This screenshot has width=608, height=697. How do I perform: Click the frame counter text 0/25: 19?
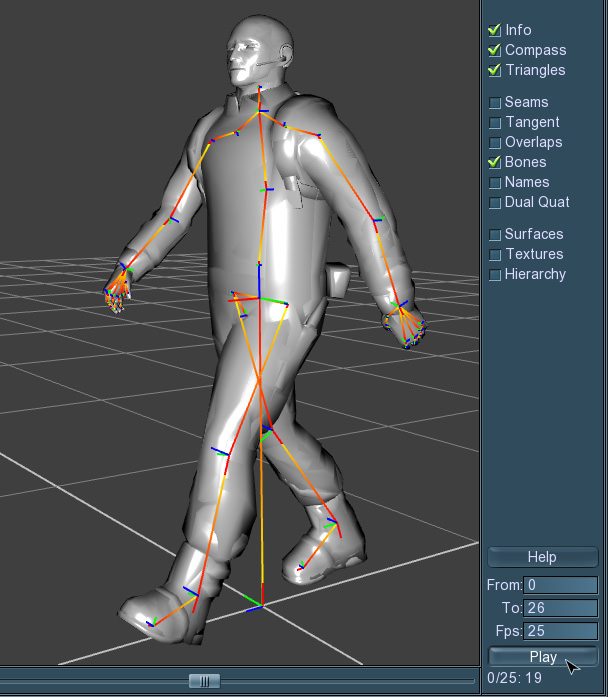[514, 678]
